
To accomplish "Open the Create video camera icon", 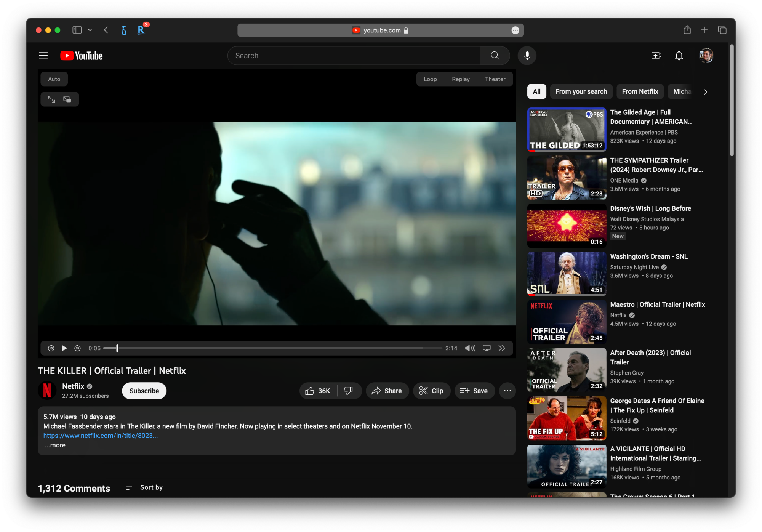I will click(656, 56).
